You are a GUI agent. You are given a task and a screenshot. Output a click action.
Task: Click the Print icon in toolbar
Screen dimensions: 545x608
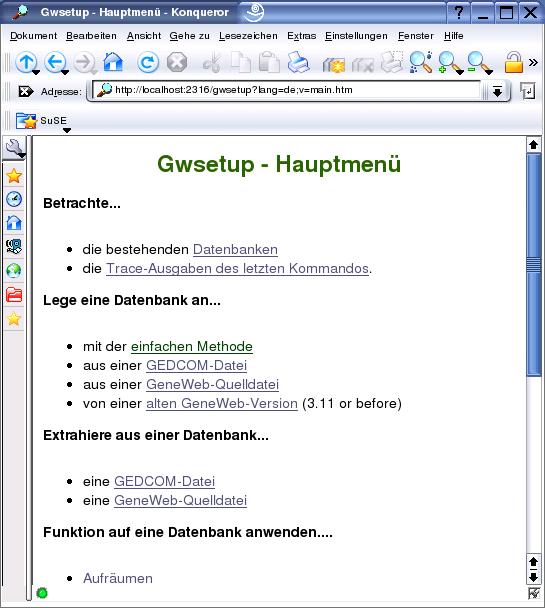pos(298,62)
